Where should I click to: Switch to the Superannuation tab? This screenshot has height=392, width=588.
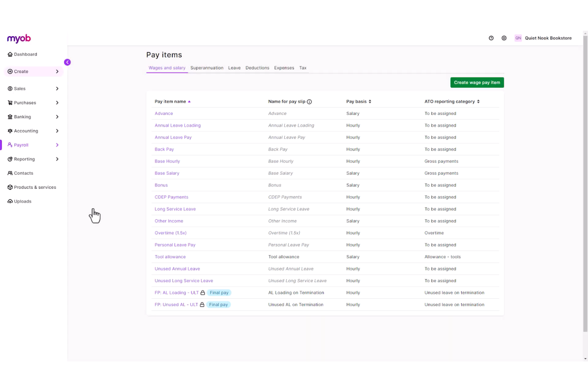coord(207,68)
